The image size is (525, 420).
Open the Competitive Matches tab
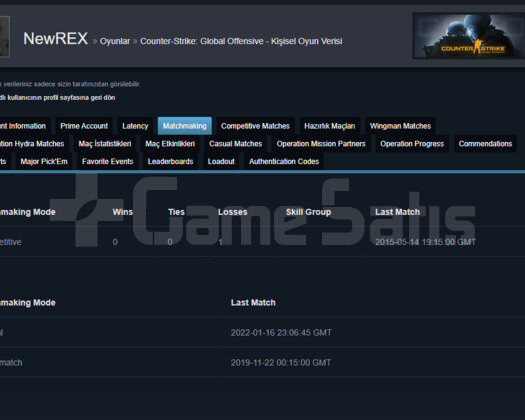[255, 126]
